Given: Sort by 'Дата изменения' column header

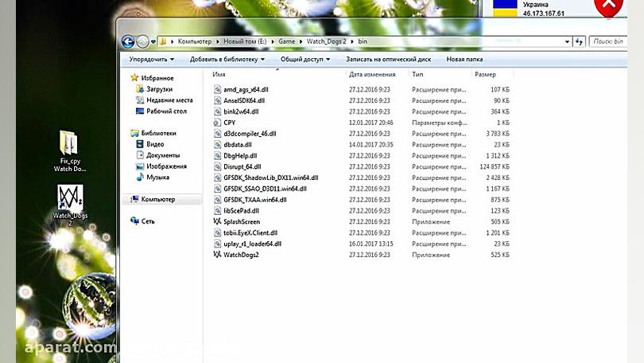Looking at the screenshot, I should pos(372,74).
